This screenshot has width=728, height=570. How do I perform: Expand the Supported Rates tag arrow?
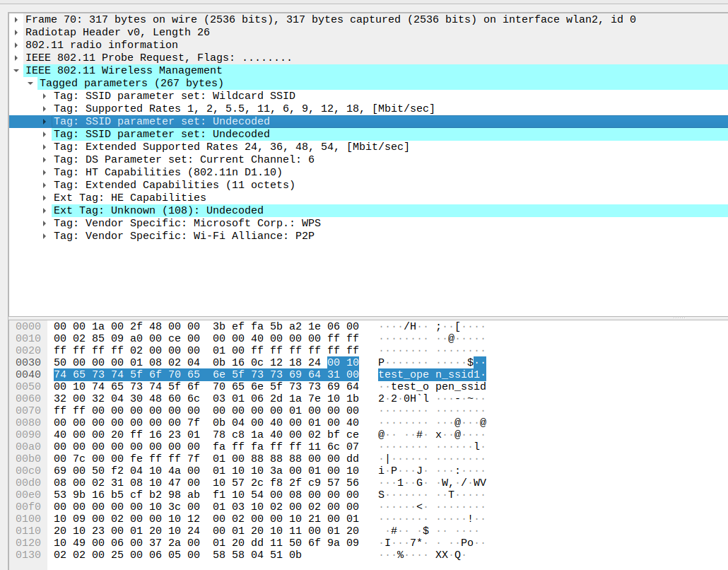[45, 109]
